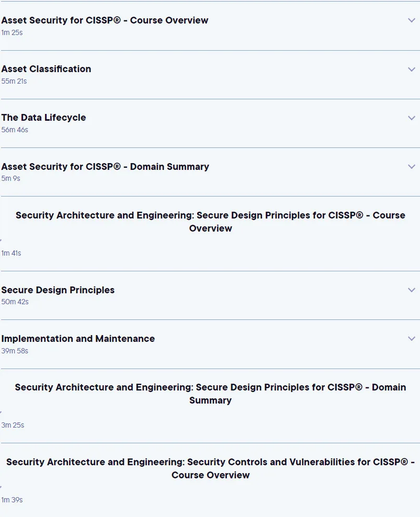Open the Asset Security Course Overview title
Viewport: 420px width, 517px height.
pos(105,20)
